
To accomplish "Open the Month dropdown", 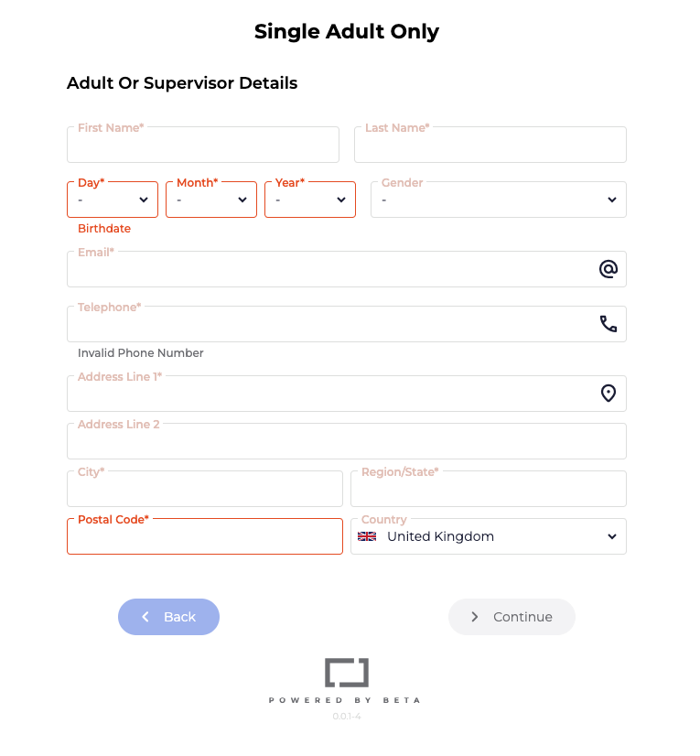I will coord(211,200).
